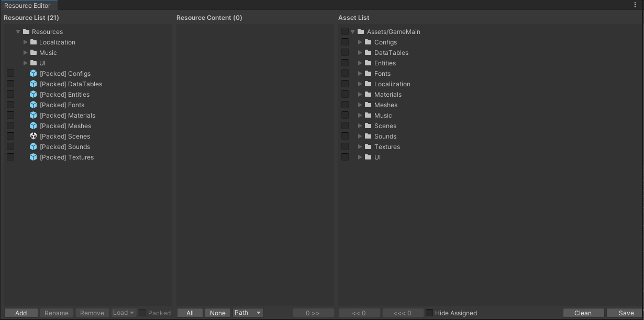Open the three-dot menu in the top right
644x320 pixels.
(x=636, y=5)
